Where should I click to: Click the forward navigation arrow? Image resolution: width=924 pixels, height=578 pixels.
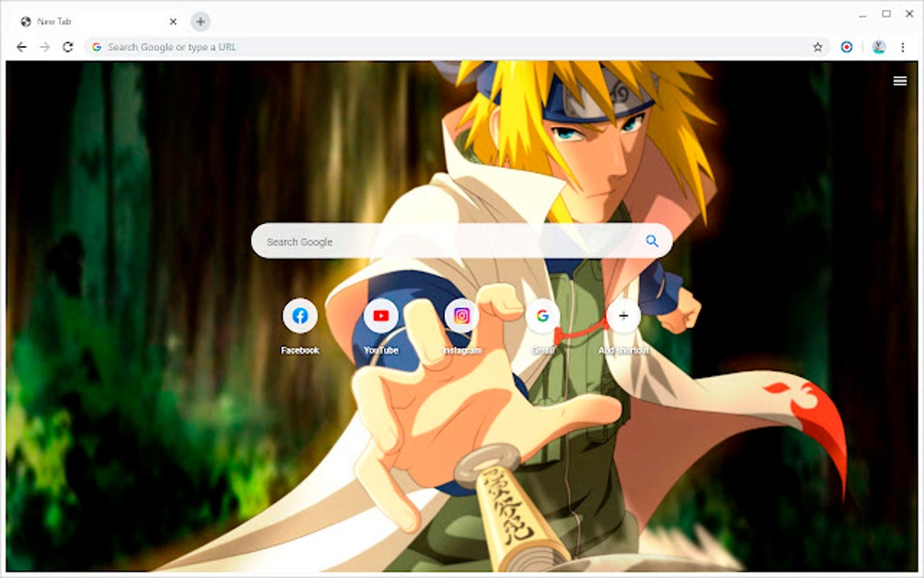point(44,47)
